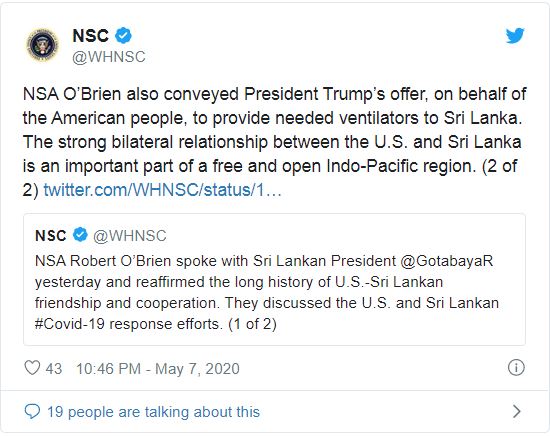Open quoted tweet's @WHNSC handle
The height and width of the screenshot is (436, 550).
[129, 236]
